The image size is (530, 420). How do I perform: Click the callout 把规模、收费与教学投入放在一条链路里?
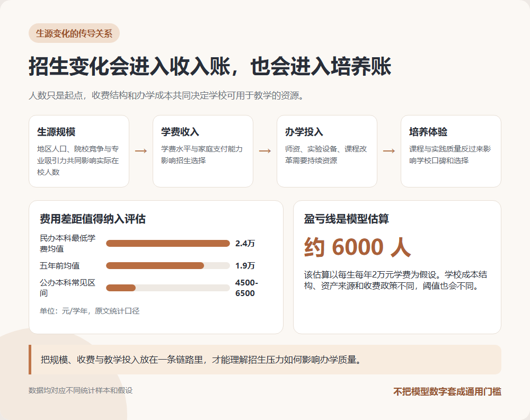(x=265, y=360)
